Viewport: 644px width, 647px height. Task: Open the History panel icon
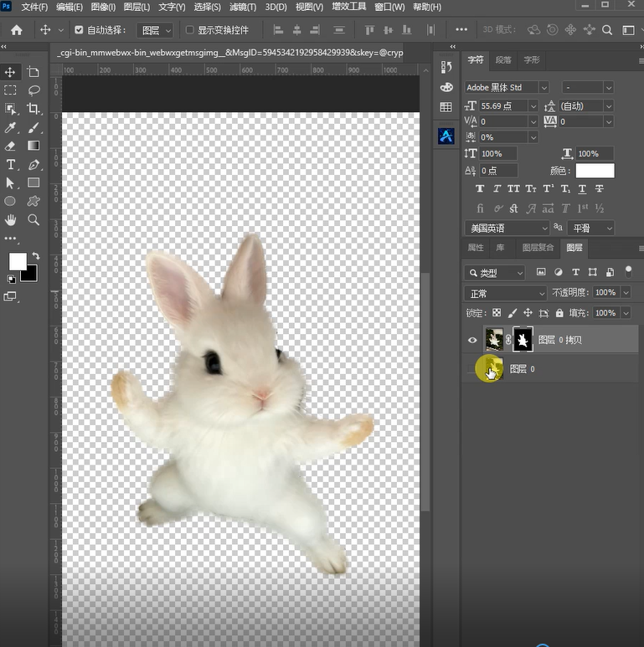click(446, 67)
